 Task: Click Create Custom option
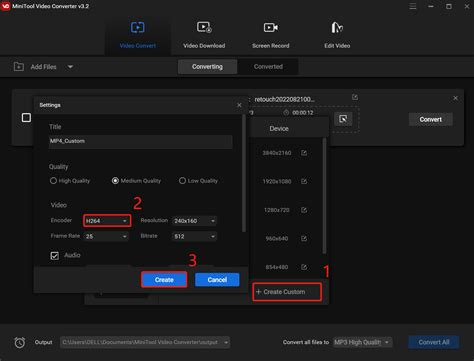tap(287, 292)
